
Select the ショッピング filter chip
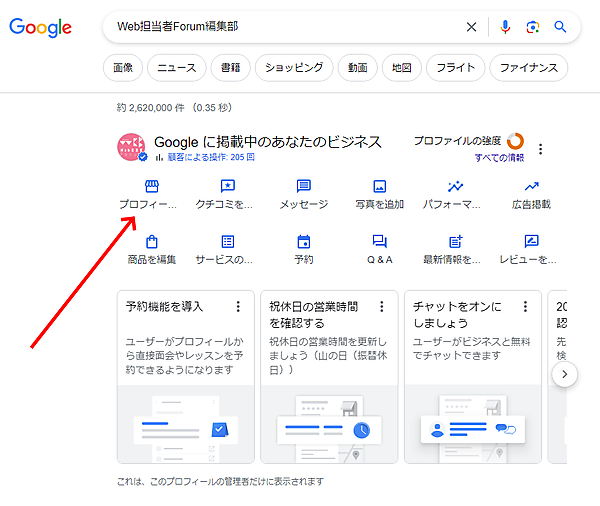coord(294,68)
